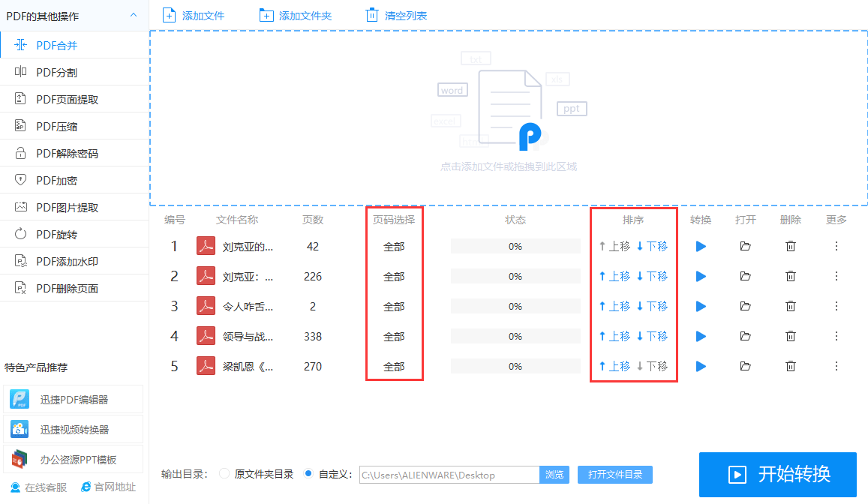Select PDF合并 in the sidebar
Viewport: 868px width, 504px height.
click(74, 45)
